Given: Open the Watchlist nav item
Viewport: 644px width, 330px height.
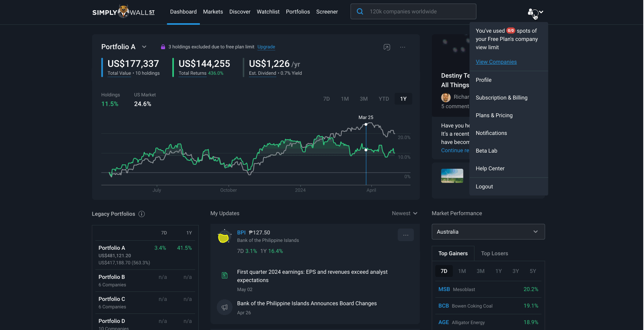Looking at the screenshot, I should tap(268, 12).
